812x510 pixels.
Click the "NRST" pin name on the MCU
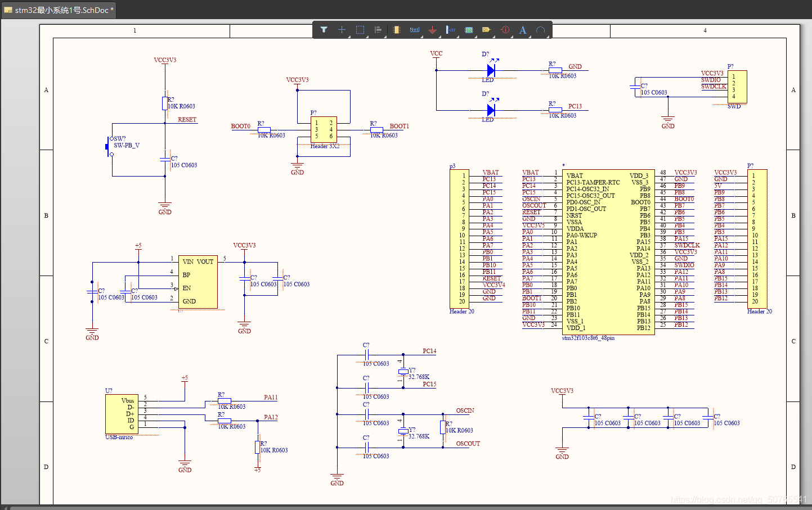tap(574, 215)
